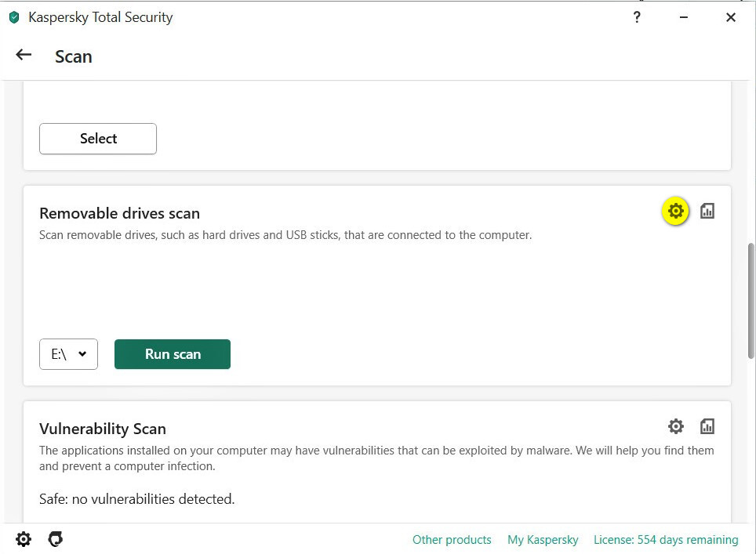
Task: Open Removable drives scan settings gear
Action: click(675, 211)
